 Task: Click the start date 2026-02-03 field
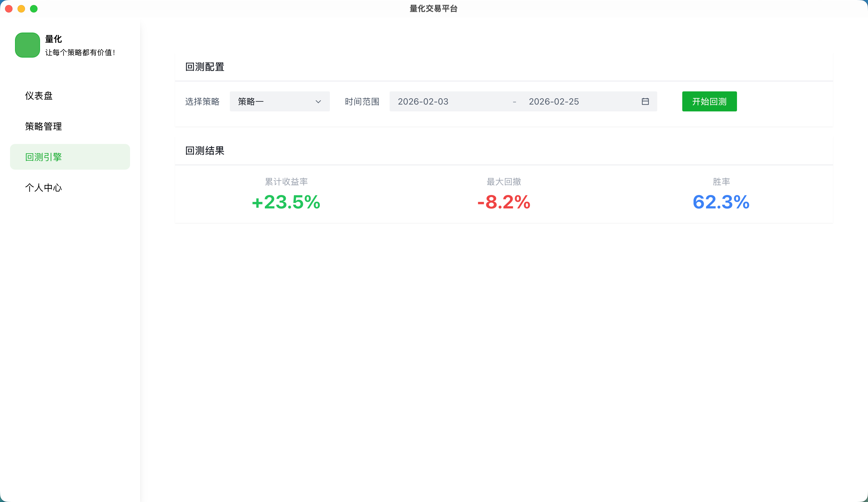coord(423,101)
